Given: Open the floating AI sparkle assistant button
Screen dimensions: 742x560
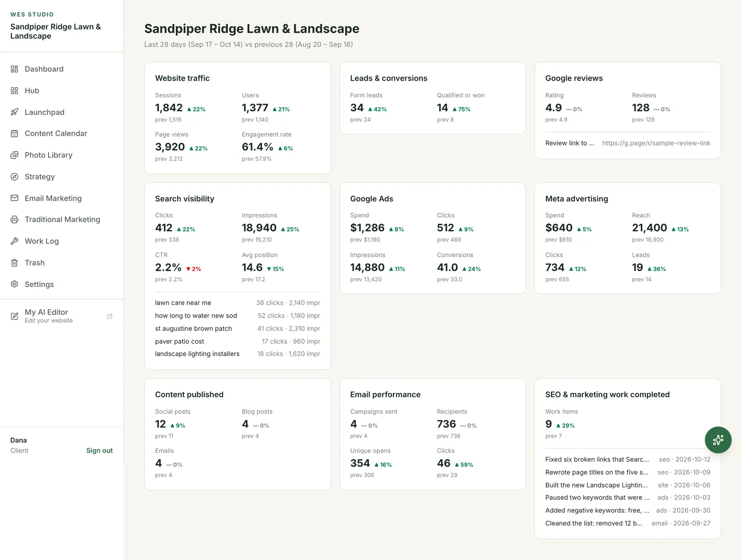Looking at the screenshot, I should click(718, 440).
